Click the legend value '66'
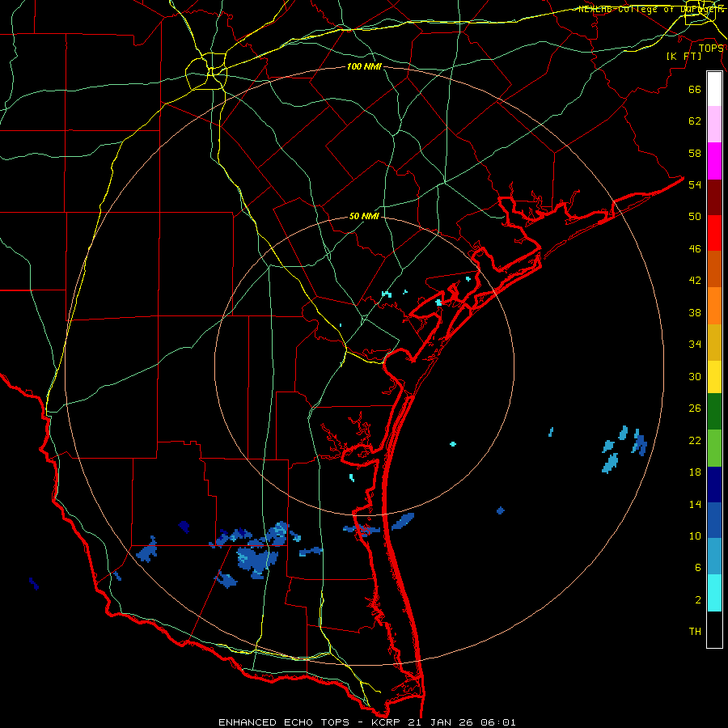 tap(695, 89)
